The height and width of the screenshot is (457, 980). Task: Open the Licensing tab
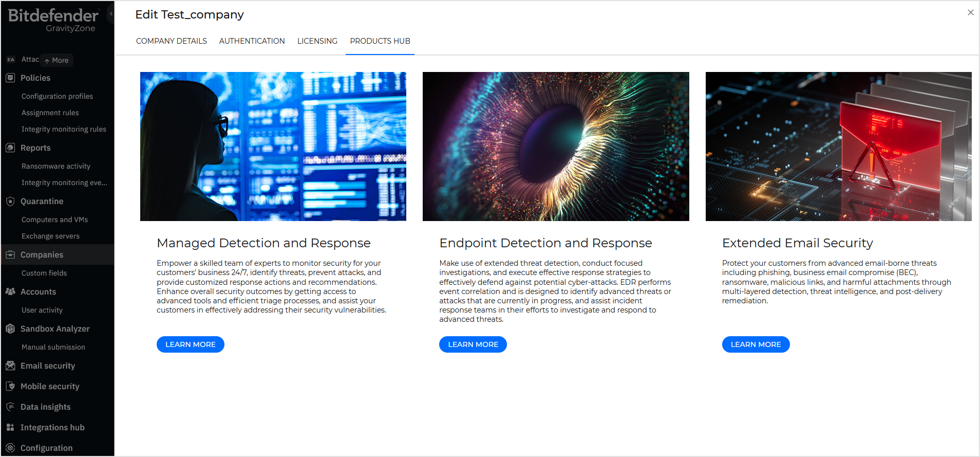click(x=317, y=41)
